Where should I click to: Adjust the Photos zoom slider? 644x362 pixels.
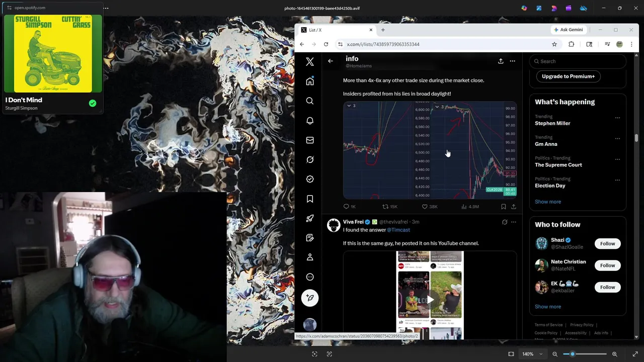585,354
